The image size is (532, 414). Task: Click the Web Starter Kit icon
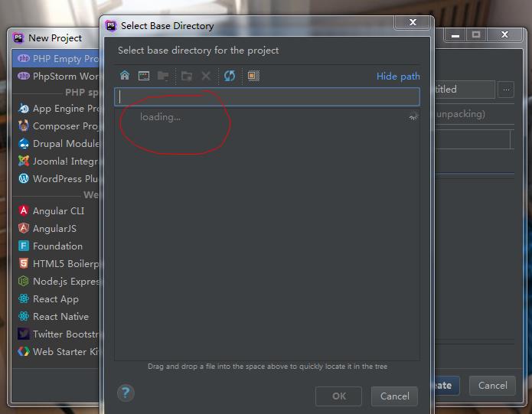[24, 351]
